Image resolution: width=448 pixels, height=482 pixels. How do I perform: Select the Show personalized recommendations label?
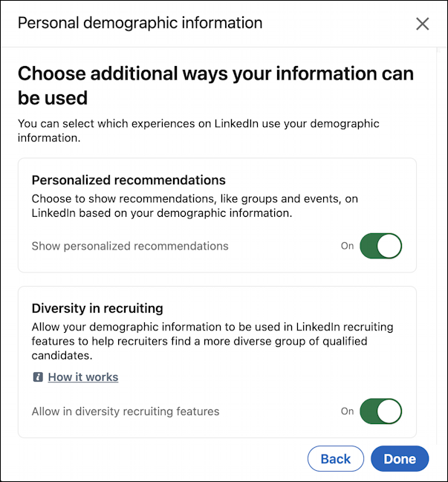point(130,246)
